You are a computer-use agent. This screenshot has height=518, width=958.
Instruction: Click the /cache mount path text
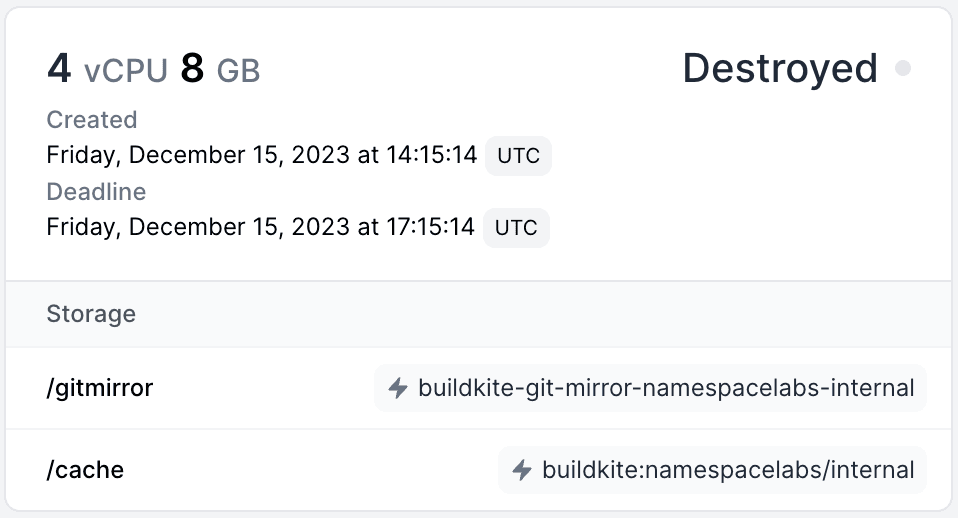coord(85,470)
